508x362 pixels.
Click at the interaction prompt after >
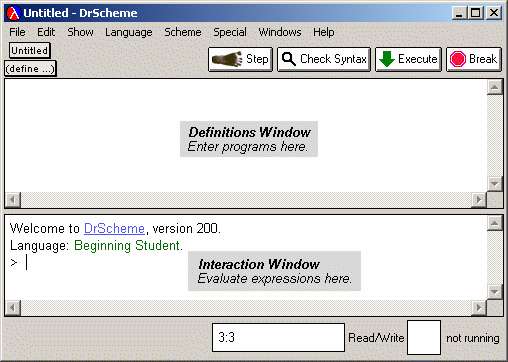click(27, 263)
